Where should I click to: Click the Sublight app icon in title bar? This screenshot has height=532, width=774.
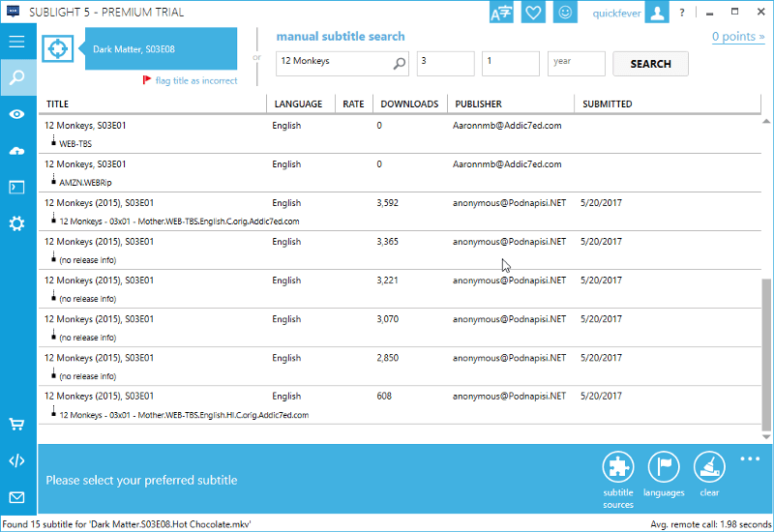[14, 12]
